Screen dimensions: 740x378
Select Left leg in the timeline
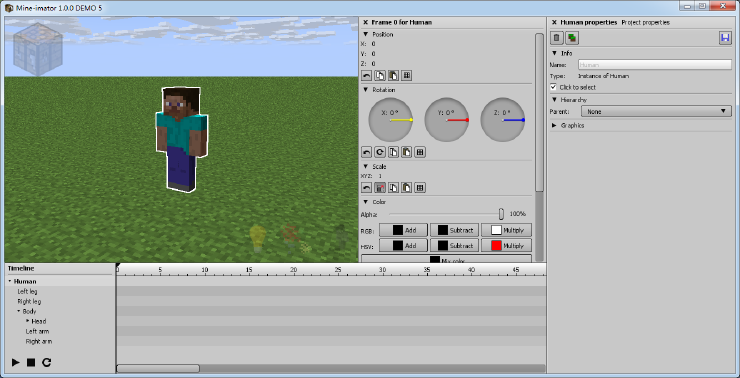pyautogui.click(x=27, y=292)
